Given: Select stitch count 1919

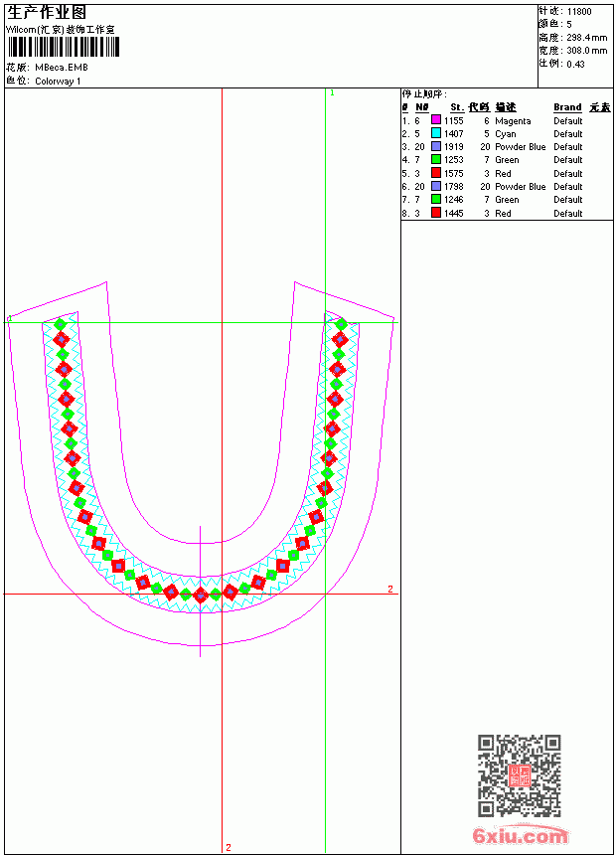Looking at the screenshot, I should tap(453, 147).
